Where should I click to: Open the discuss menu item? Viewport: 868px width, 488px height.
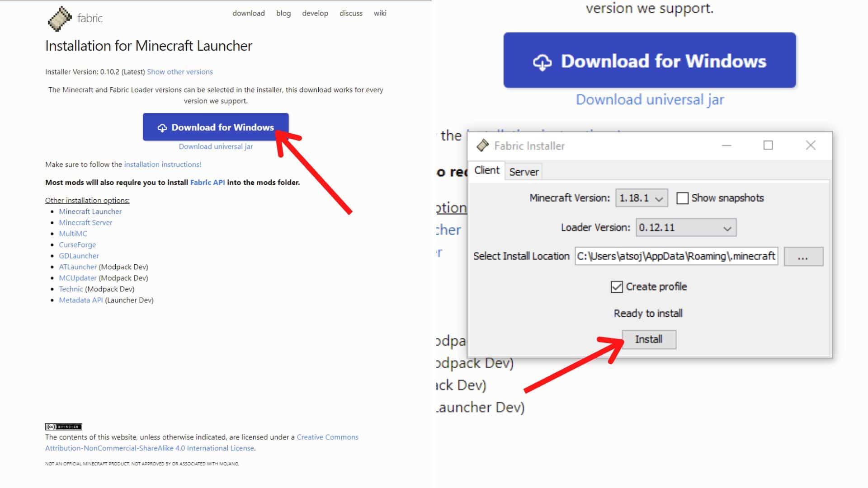pyautogui.click(x=351, y=13)
